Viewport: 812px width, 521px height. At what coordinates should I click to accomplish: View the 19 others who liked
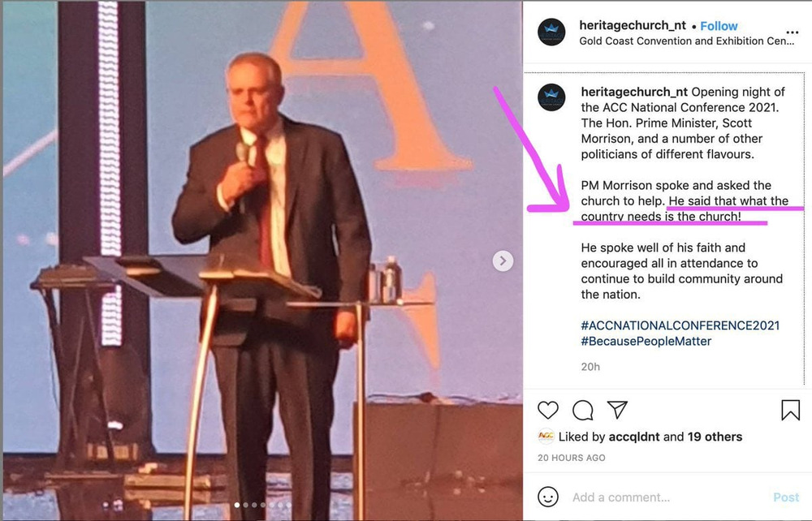[x=715, y=437]
